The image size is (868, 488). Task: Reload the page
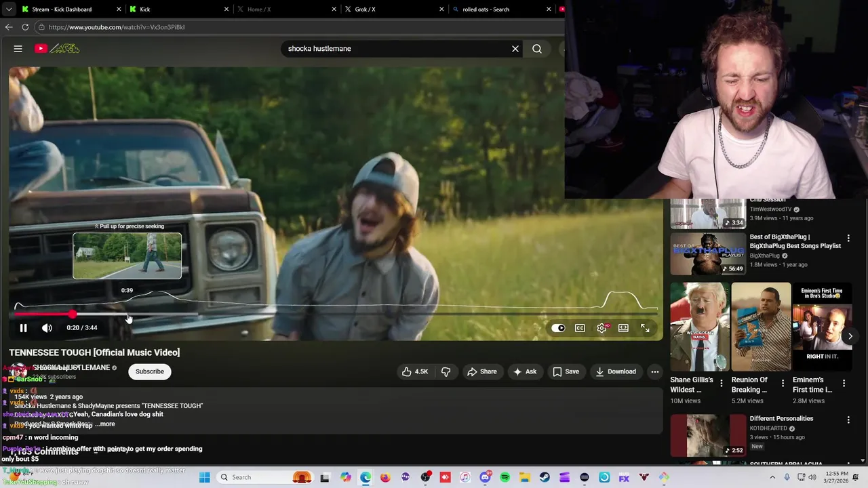[25, 27]
